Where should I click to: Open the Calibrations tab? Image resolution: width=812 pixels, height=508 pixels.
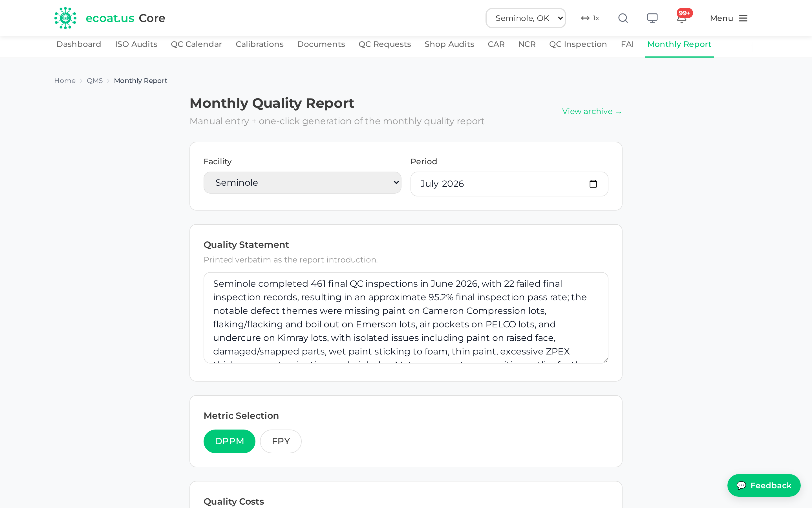259,44
